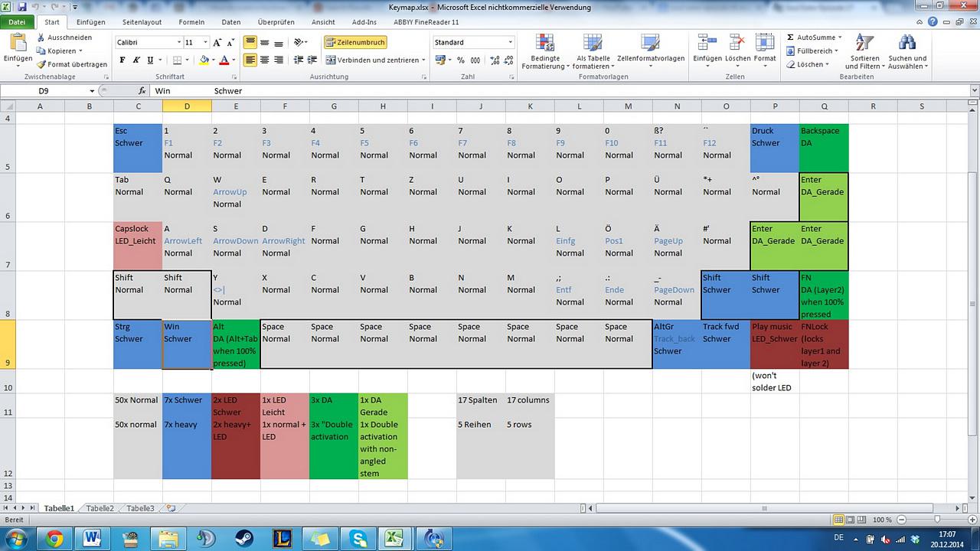Viewport: 980px width, 551px height.
Task: Click Suchen und Auswählen binoculars icon
Action: [907, 43]
